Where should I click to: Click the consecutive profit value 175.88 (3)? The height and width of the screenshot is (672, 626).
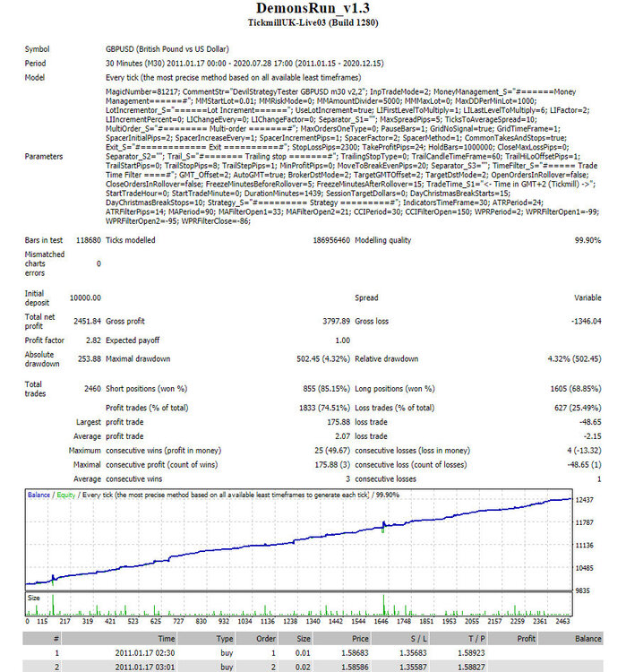pyautogui.click(x=332, y=465)
